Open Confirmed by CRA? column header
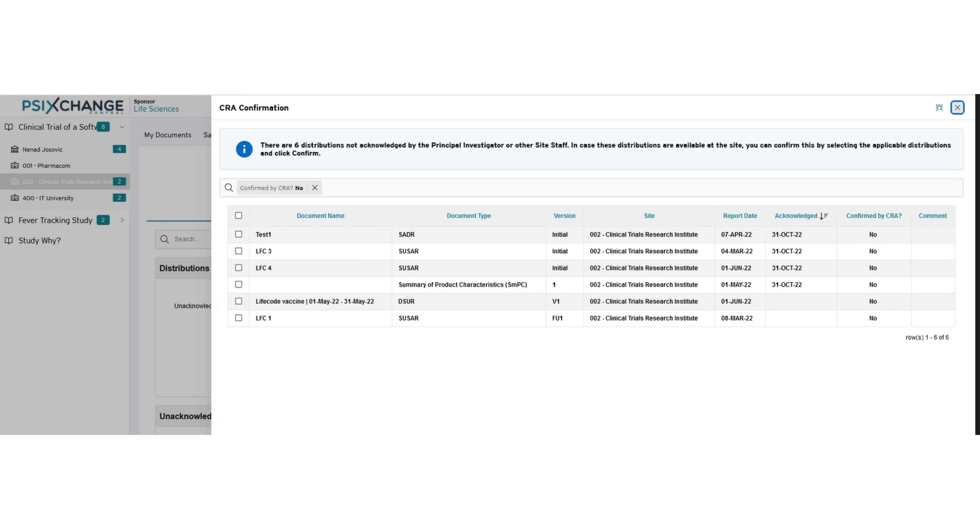The width and height of the screenshot is (980, 529). pyautogui.click(x=874, y=216)
